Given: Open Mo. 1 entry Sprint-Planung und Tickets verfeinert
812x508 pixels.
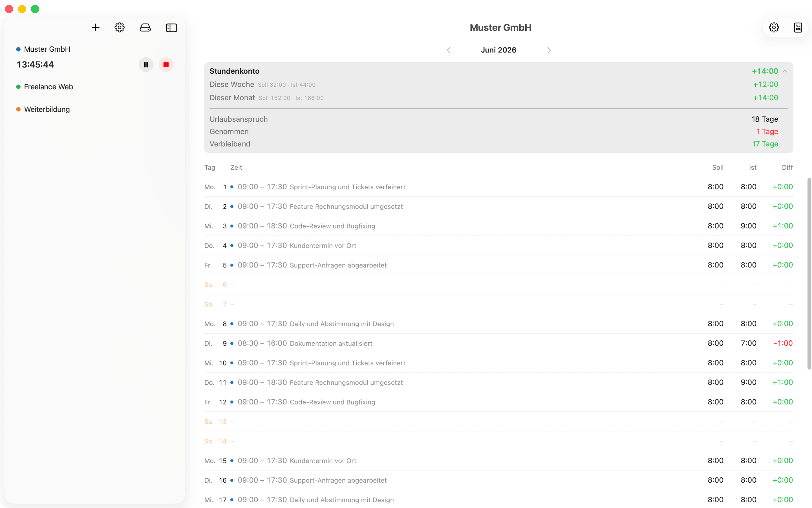Looking at the screenshot, I should pyautogui.click(x=498, y=187).
